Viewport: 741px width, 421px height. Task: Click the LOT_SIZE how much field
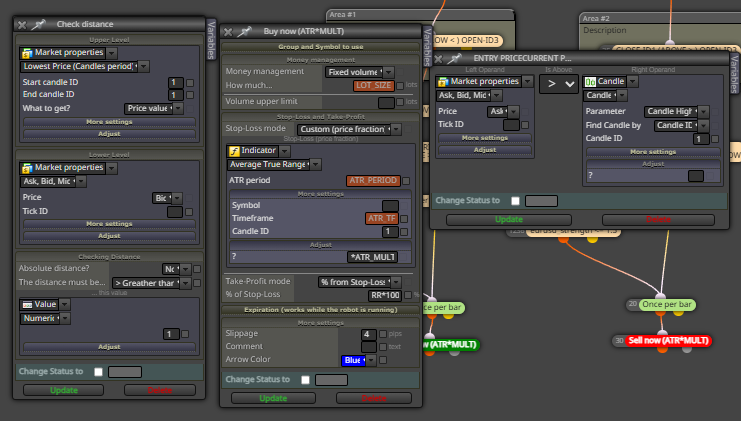(373, 86)
